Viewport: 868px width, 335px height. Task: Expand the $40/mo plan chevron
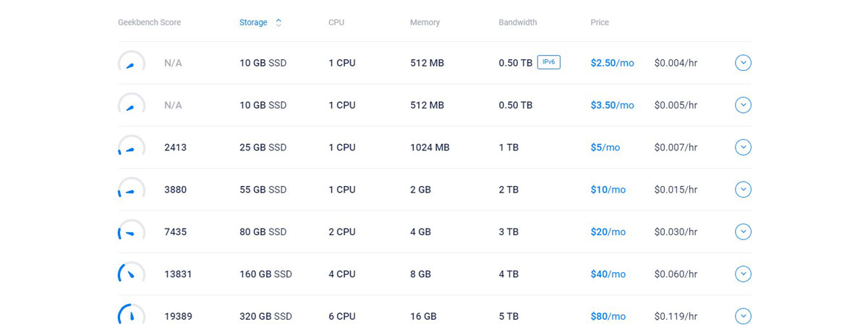[743, 274]
